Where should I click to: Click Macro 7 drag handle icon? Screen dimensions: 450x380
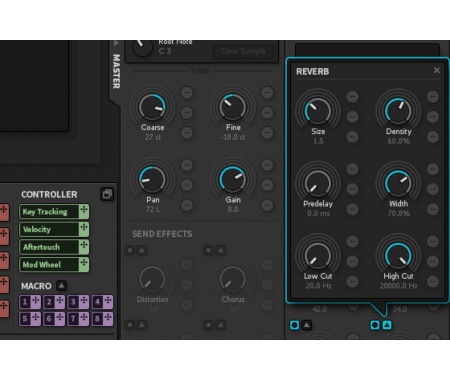[84, 319]
